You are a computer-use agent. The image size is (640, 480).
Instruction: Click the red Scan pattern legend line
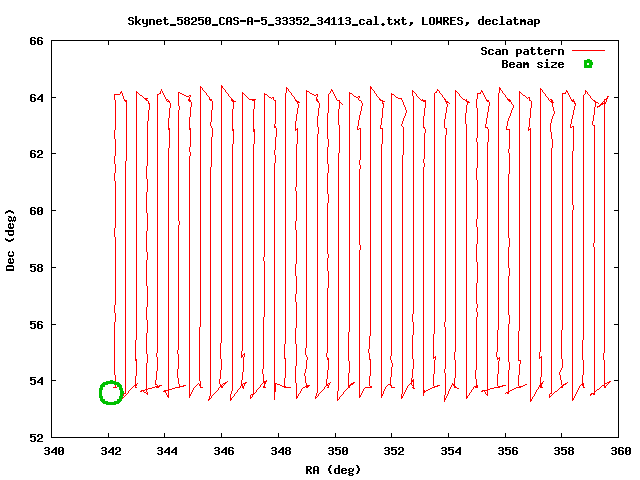point(588,51)
